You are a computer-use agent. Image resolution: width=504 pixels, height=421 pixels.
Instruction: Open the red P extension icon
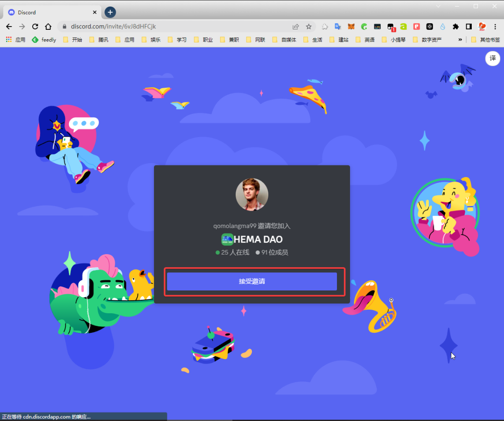[417, 27]
